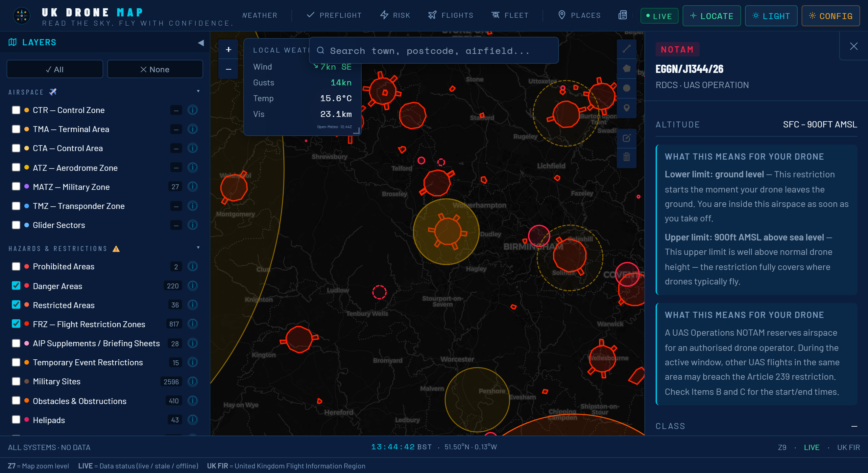Image resolution: width=868 pixels, height=473 pixels.
Task: Click the LIVE status button
Action: [x=659, y=16]
